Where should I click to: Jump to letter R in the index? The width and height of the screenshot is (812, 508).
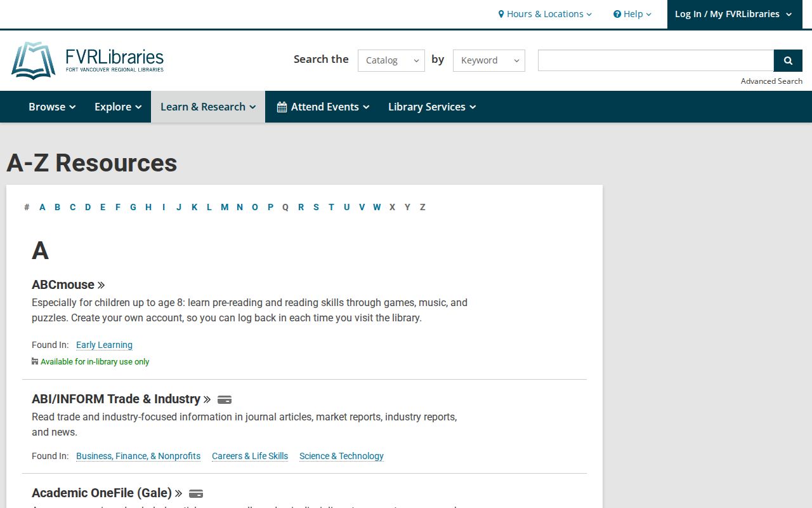tap(301, 207)
